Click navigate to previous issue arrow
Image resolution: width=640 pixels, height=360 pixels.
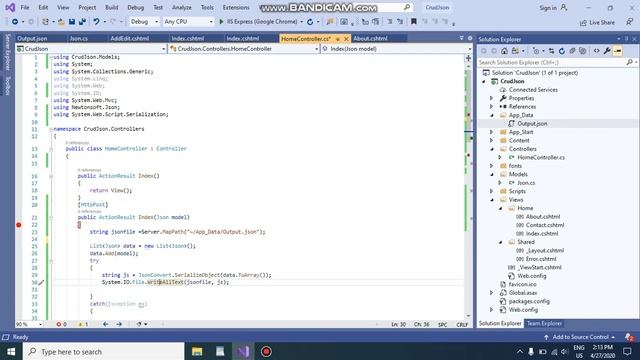click(x=106, y=324)
